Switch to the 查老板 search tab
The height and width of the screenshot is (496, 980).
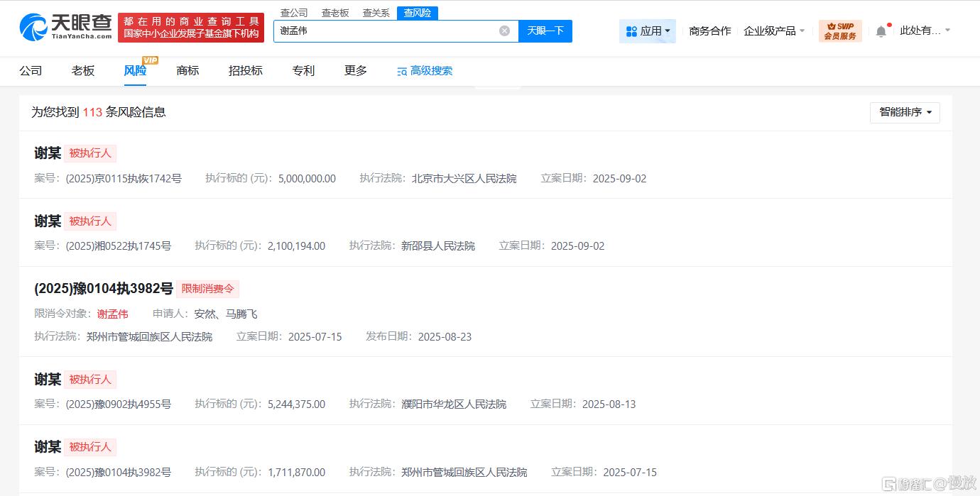point(335,13)
